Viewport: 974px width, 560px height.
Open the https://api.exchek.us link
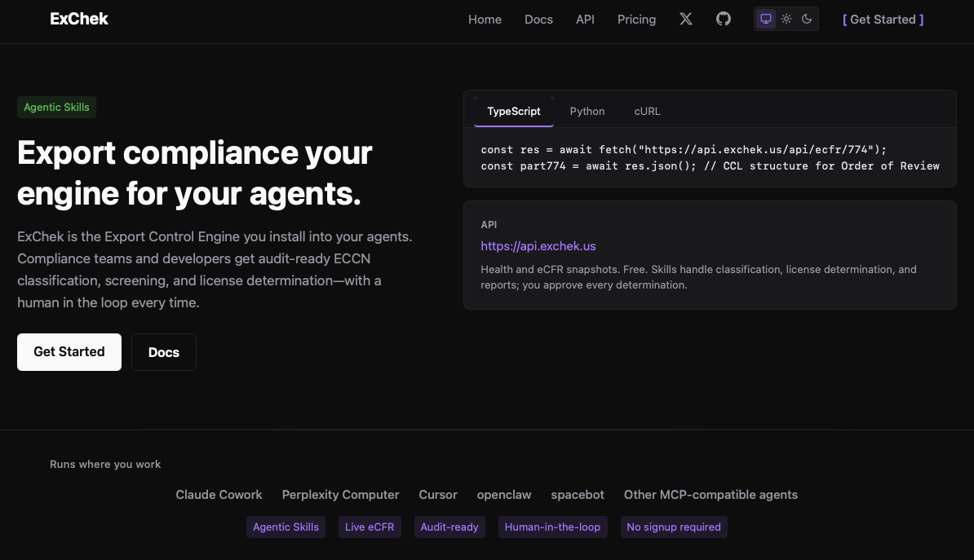click(538, 246)
